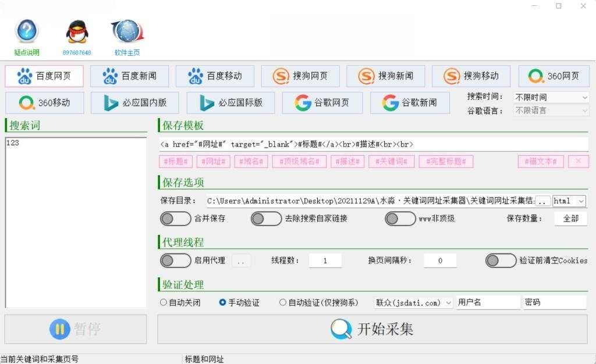Screen dimensions: 596x364
Task: Insert the #顶级域名# template tag
Action: pos(299,162)
